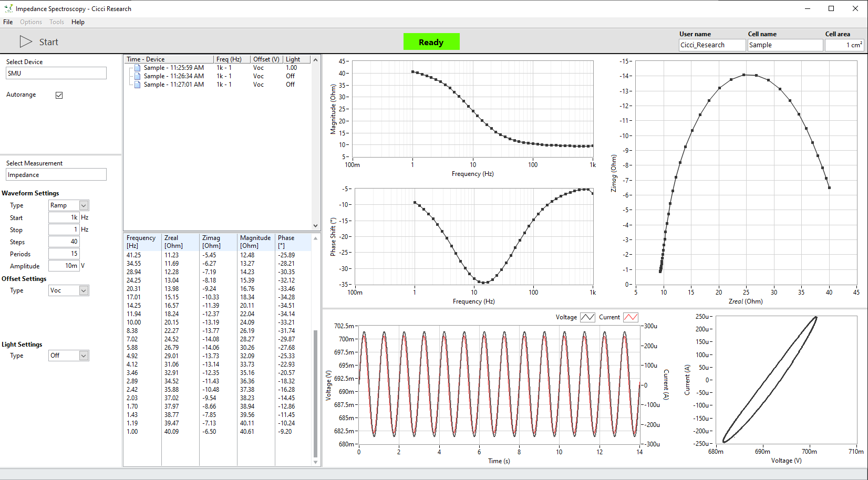
Task: Click the Offset (V) column header
Action: point(266,59)
